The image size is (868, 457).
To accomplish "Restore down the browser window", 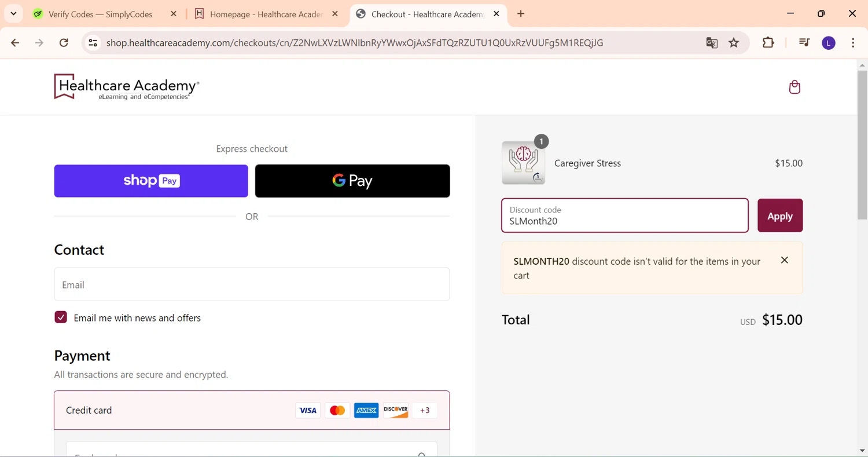I will click(x=821, y=13).
